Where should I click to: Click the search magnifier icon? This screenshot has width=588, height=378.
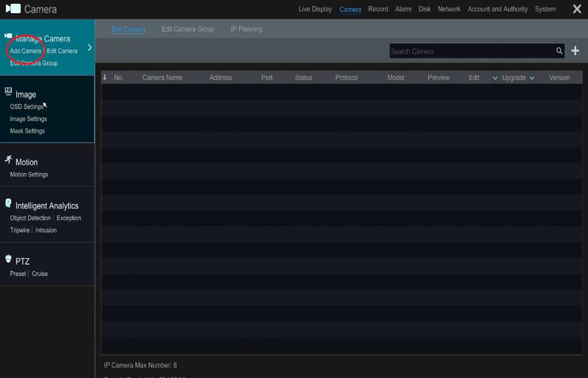[559, 51]
